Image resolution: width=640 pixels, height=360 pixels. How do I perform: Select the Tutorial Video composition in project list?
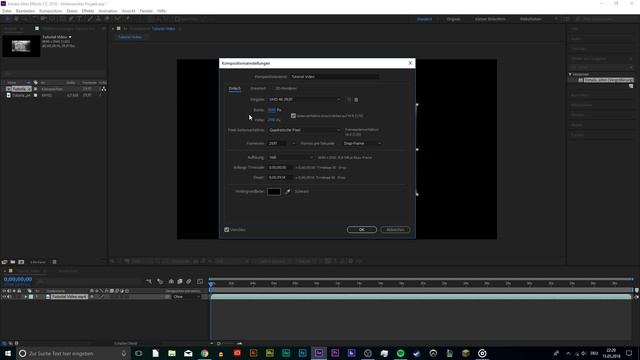pyautogui.click(x=21, y=89)
